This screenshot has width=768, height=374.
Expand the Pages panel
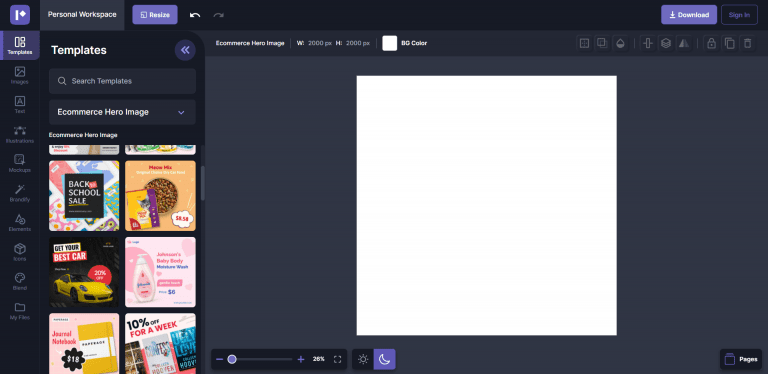(741, 359)
